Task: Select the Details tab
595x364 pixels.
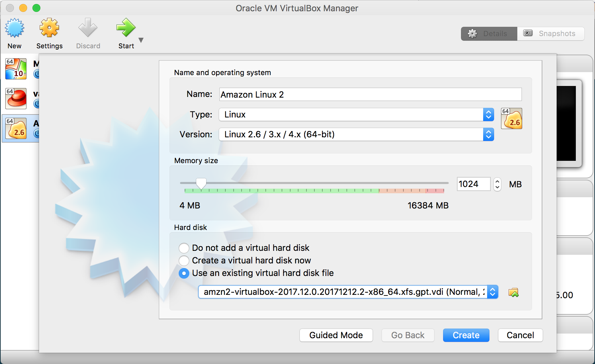Action: click(x=489, y=33)
